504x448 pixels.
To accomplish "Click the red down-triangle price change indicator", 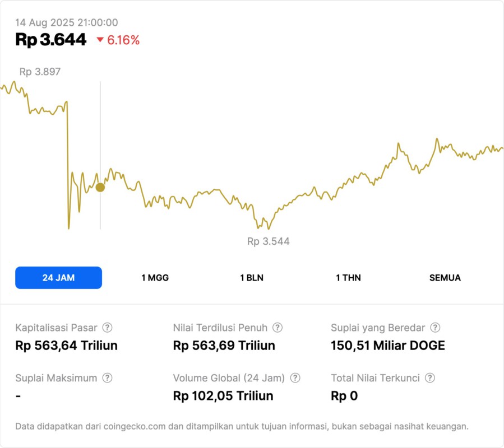I will 100,40.
